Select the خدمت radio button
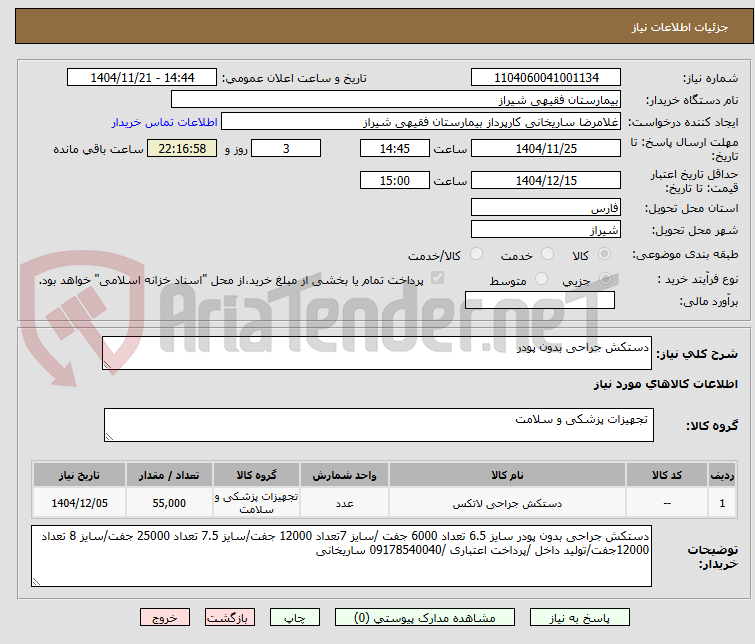This screenshot has height=644, width=755. [547, 254]
